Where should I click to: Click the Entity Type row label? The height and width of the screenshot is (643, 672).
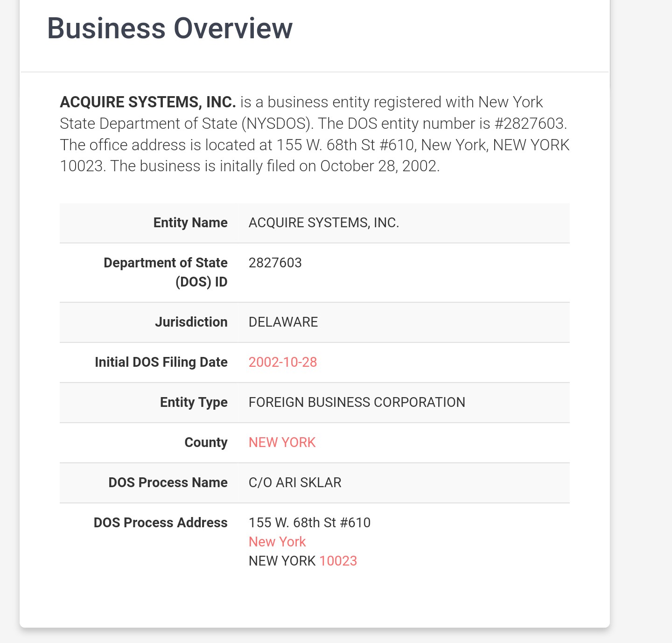tap(194, 402)
